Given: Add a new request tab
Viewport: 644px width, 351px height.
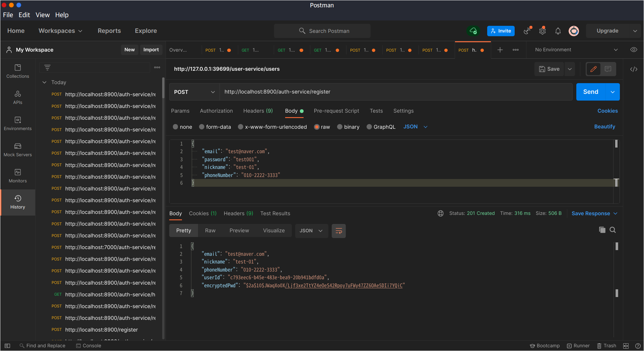Looking at the screenshot, I should point(500,50).
